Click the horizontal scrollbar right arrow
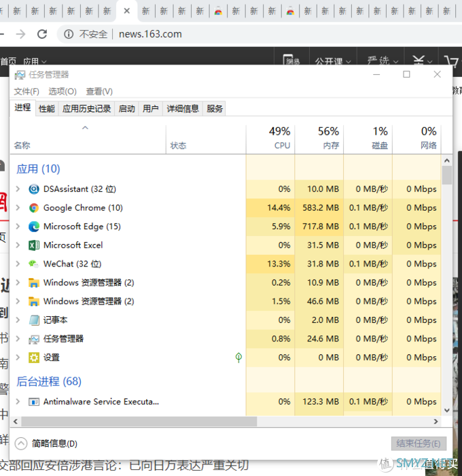This screenshot has height=476, width=462. coord(436,422)
